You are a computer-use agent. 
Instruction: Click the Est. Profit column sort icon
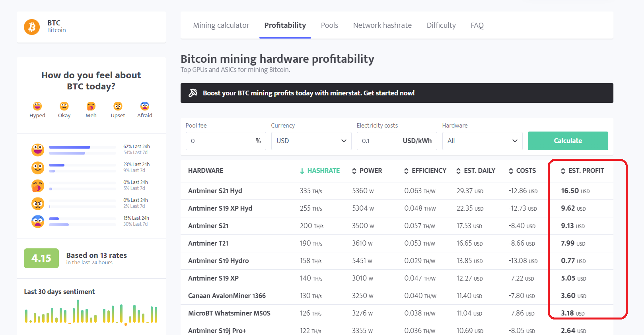coord(563,171)
